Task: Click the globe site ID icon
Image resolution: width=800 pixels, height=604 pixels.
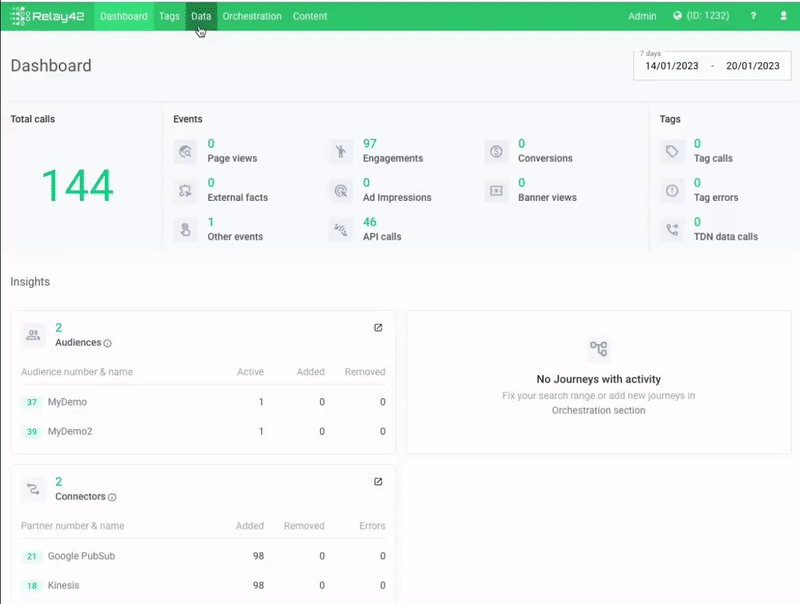Action: tap(677, 16)
